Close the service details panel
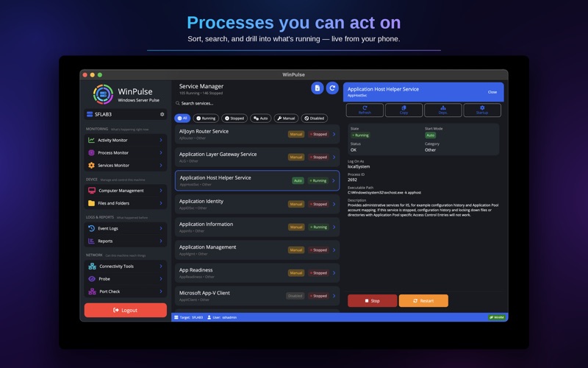The image size is (588, 368). [492, 92]
